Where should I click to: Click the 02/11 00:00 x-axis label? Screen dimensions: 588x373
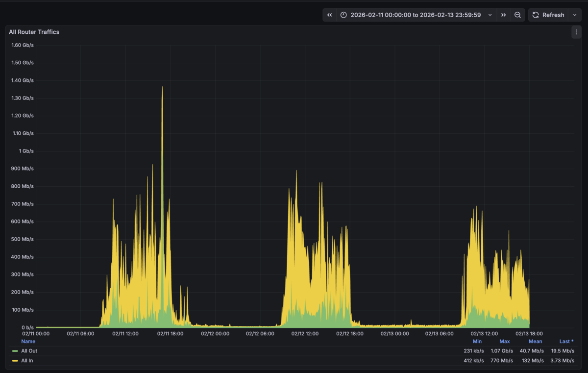click(x=36, y=334)
